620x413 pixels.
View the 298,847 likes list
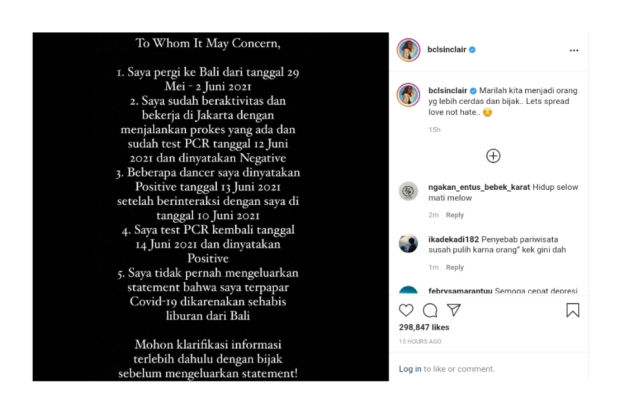click(x=424, y=327)
